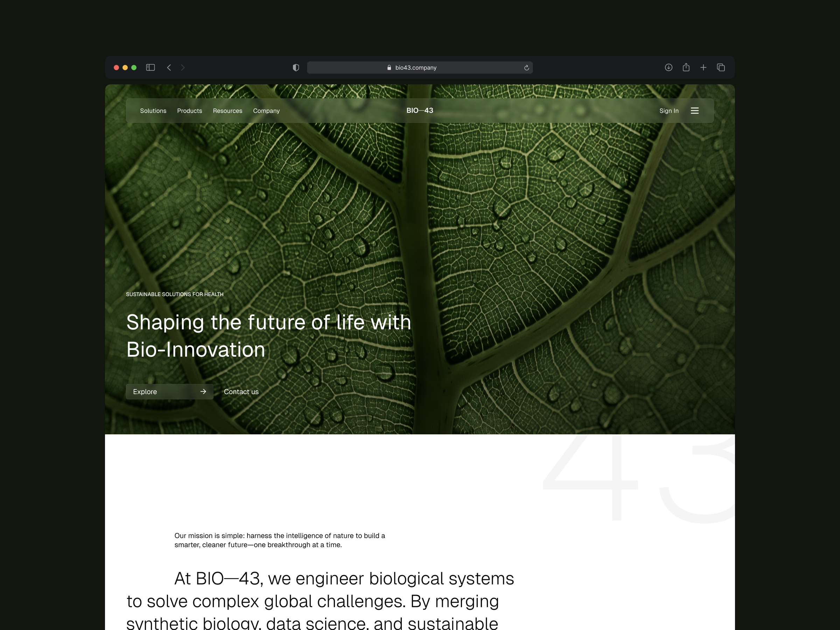840x630 pixels.
Task: Click the privacy shield icon
Action: click(x=295, y=67)
